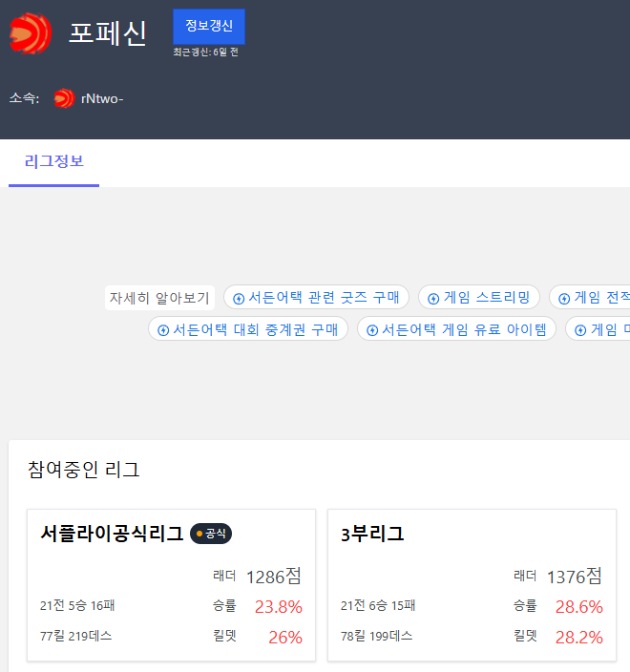Select the 3부리그 league card title
The width and height of the screenshot is (630, 672).
[x=372, y=534]
